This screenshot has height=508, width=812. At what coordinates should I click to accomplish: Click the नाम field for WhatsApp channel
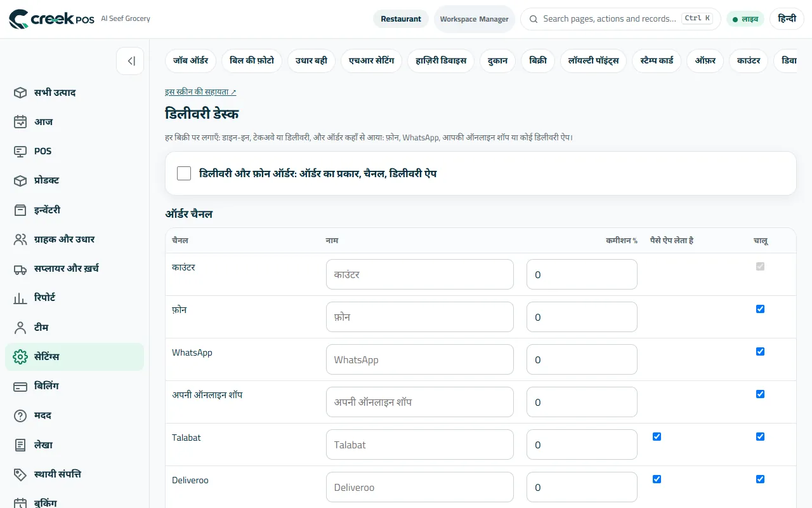click(x=420, y=359)
